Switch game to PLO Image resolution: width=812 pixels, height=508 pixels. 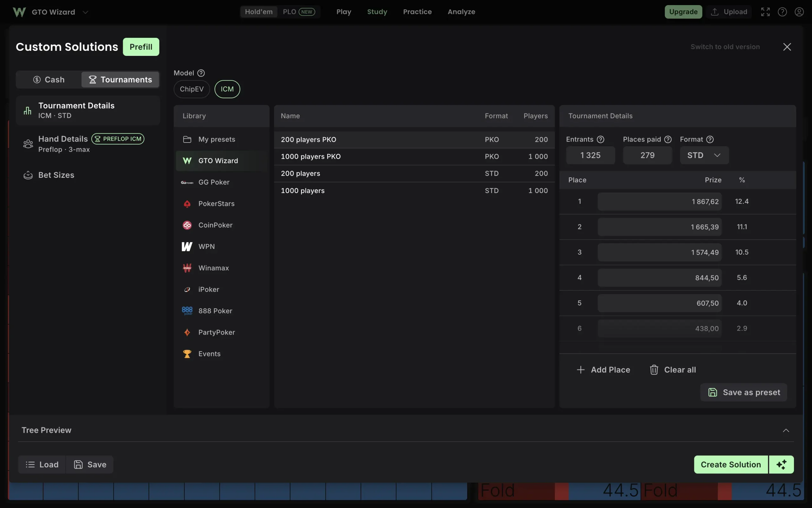click(298, 12)
